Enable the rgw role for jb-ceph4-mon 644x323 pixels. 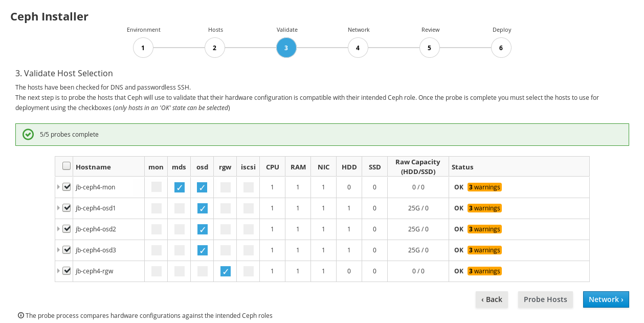click(x=226, y=187)
